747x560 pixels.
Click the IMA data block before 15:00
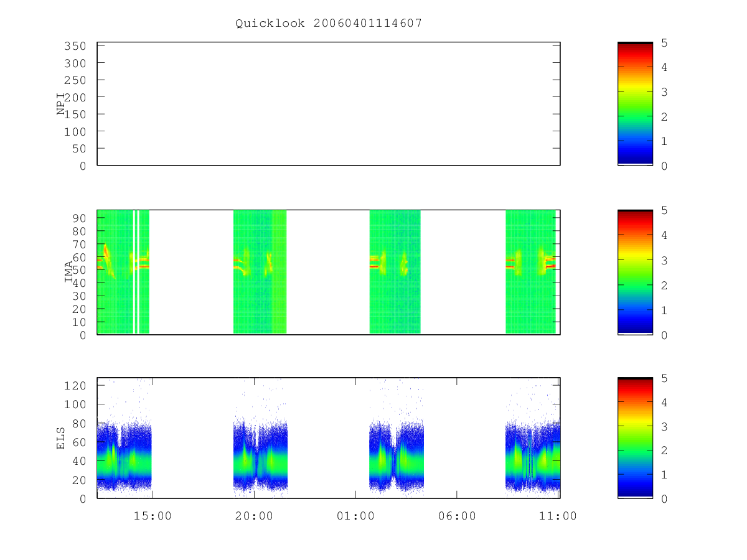point(123,272)
